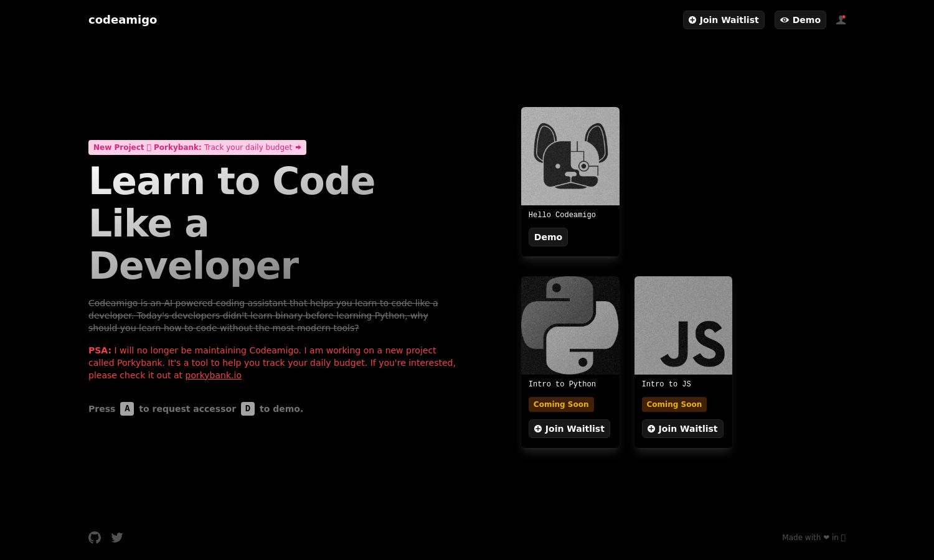Click the Demo button in header

click(800, 20)
